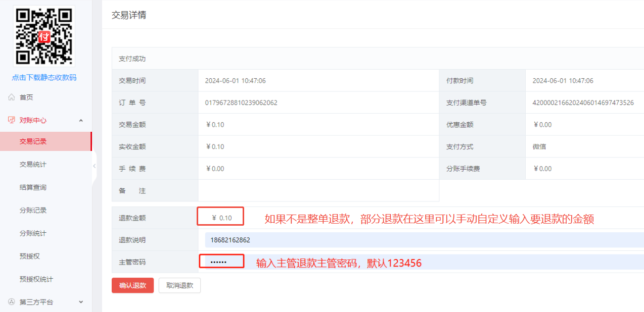Click the 退款金额 label
The height and width of the screenshot is (312, 644).
[x=132, y=218]
